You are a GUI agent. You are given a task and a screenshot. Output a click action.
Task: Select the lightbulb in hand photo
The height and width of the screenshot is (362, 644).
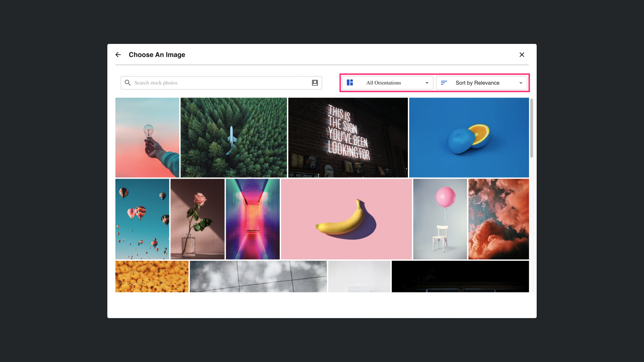(x=147, y=137)
